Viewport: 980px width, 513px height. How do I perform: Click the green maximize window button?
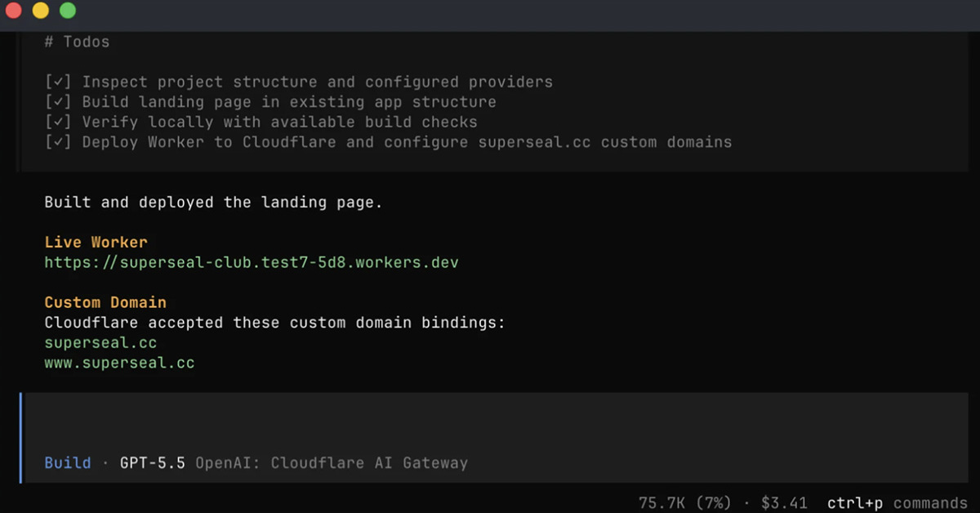click(67, 11)
